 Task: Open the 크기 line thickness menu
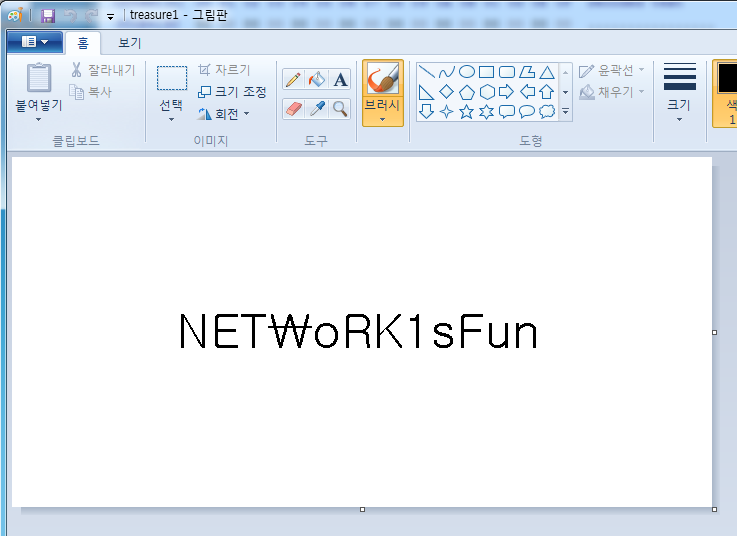click(x=680, y=92)
